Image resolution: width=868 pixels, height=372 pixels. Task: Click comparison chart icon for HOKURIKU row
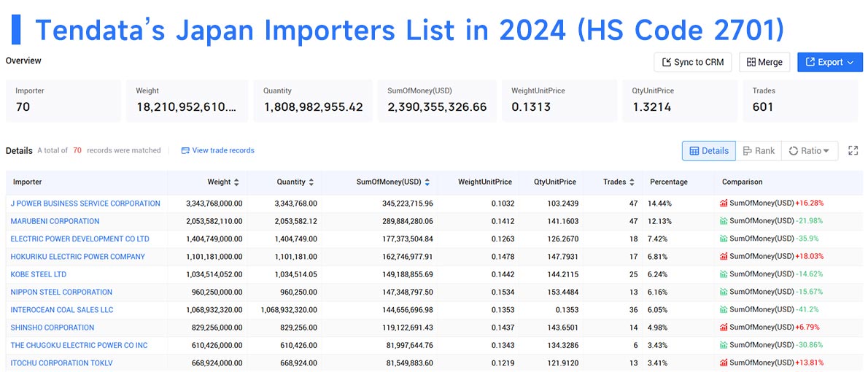click(x=724, y=256)
